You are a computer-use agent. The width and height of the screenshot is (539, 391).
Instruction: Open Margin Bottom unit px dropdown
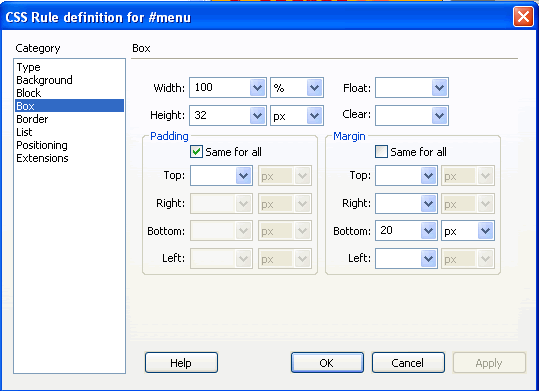point(485,231)
